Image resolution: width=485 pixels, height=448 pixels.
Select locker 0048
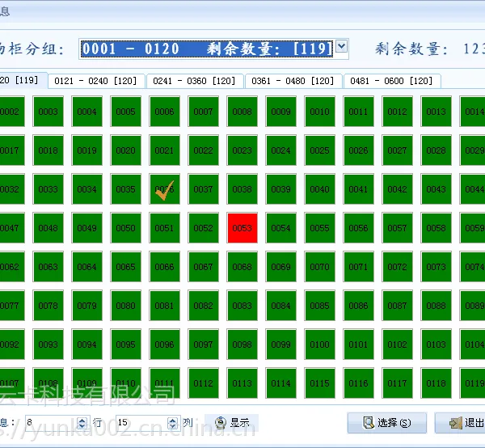pyautogui.click(x=48, y=228)
